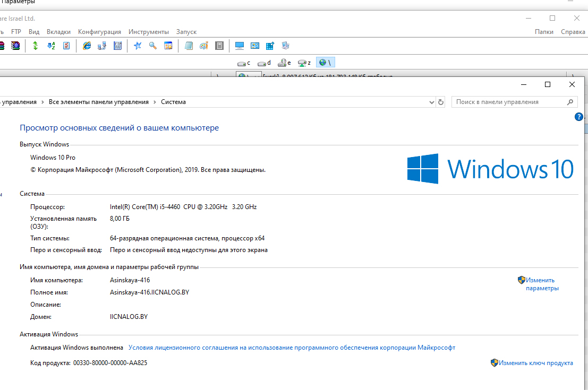Switch to drive d

click(264, 63)
